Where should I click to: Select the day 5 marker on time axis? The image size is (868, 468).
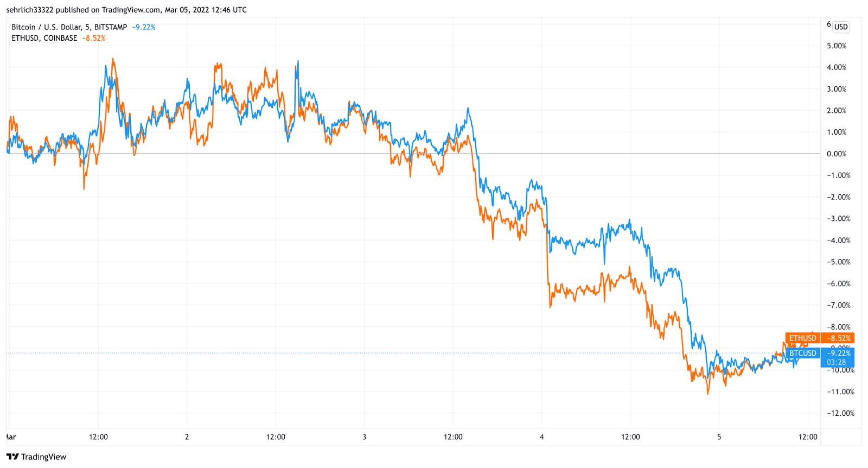pos(719,437)
